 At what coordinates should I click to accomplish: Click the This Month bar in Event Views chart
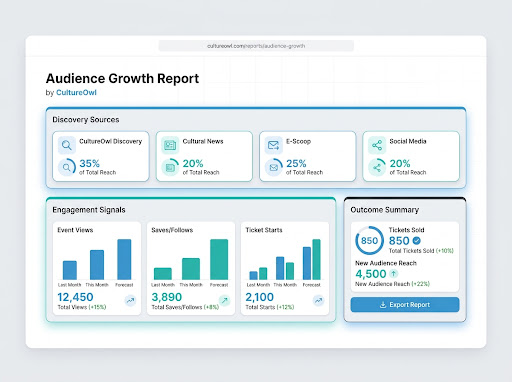pyautogui.click(x=97, y=265)
